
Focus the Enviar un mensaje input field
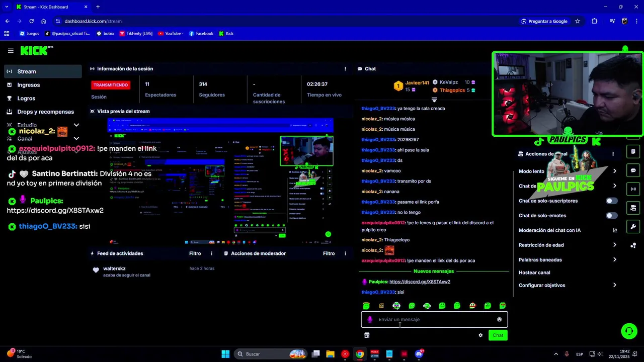[x=434, y=319]
